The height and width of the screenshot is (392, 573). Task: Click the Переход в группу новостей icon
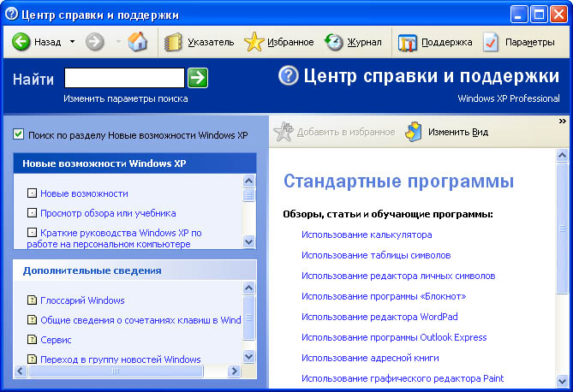pyautogui.click(x=33, y=359)
